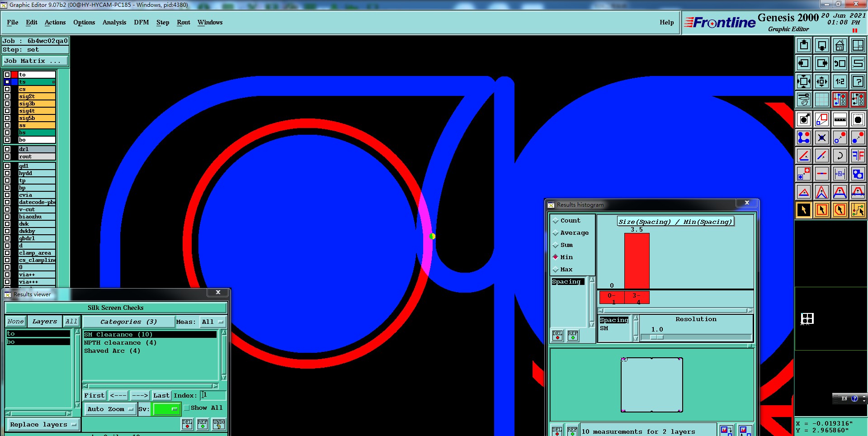868x436 pixels.
Task: Click the question mark help icon
Action: click(858, 81)
